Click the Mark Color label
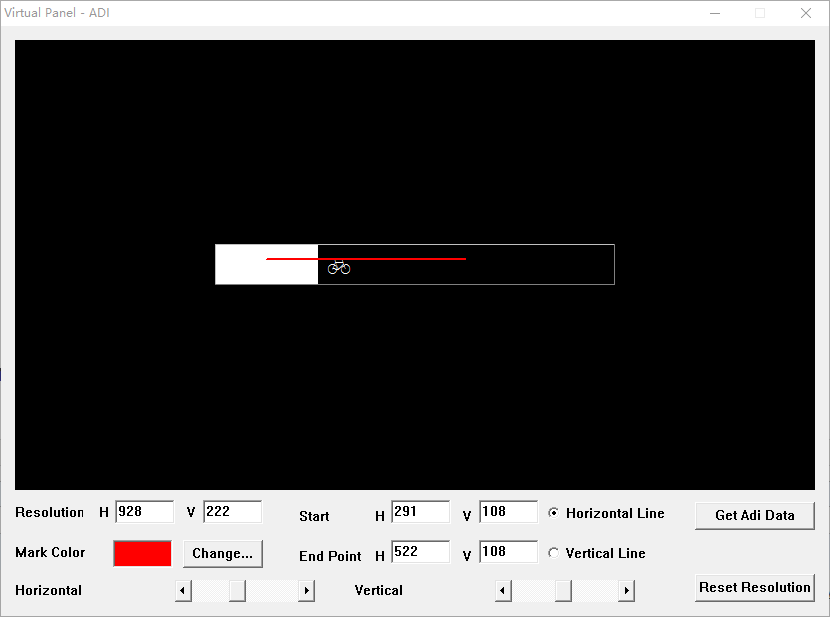 tap(50, 552)
